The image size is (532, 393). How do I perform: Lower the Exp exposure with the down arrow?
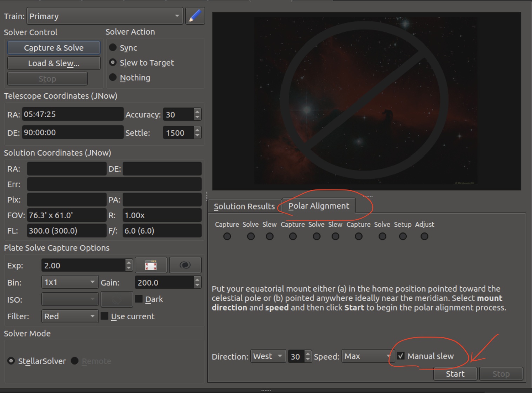click(x=129, y=268)
